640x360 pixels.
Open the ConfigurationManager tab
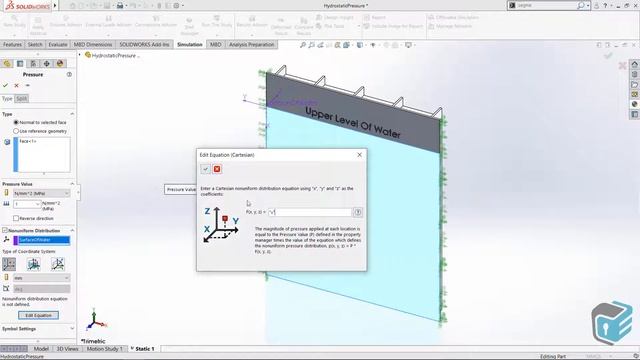(33, 63)
